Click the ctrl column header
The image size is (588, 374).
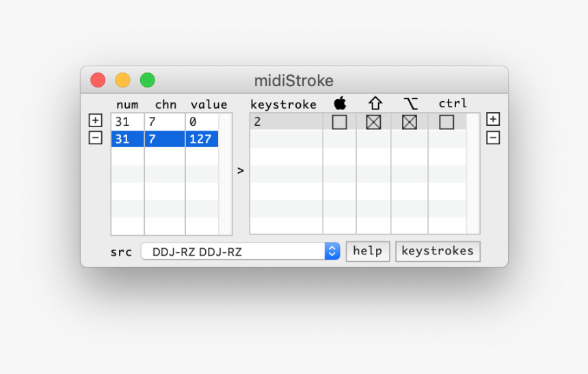pos(453,103)
